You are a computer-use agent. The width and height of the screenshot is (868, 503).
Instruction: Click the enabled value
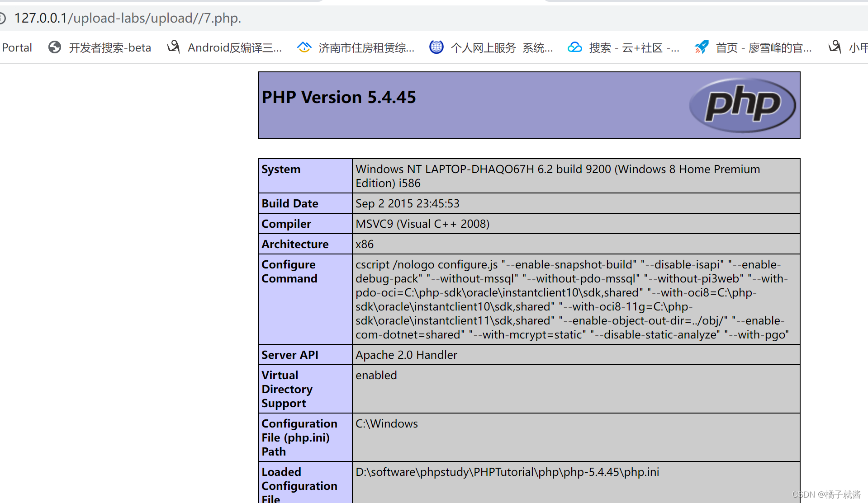click(x=376, y=375)
